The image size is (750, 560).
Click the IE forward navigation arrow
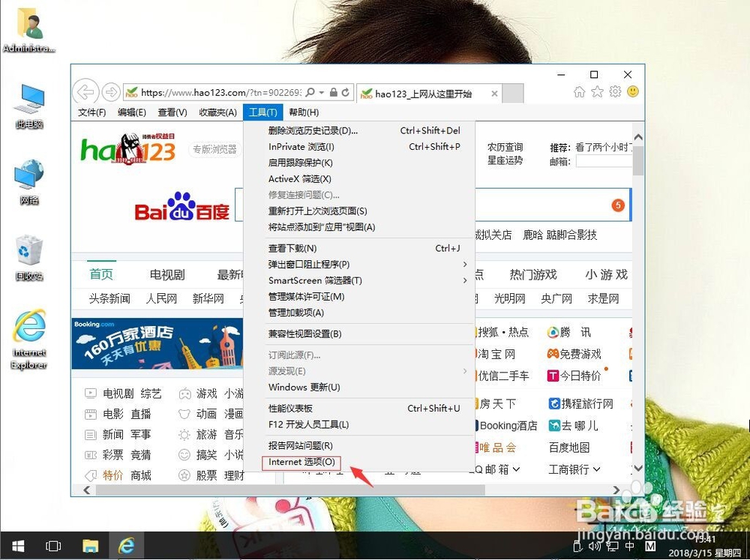point(111,91)
